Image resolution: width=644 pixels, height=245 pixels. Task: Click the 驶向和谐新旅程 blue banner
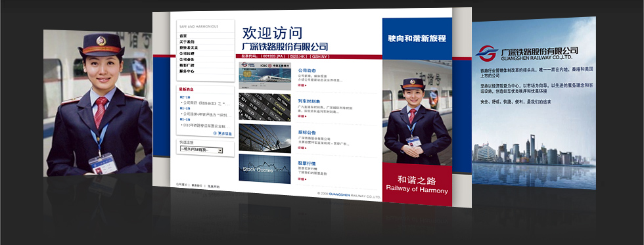417,39
